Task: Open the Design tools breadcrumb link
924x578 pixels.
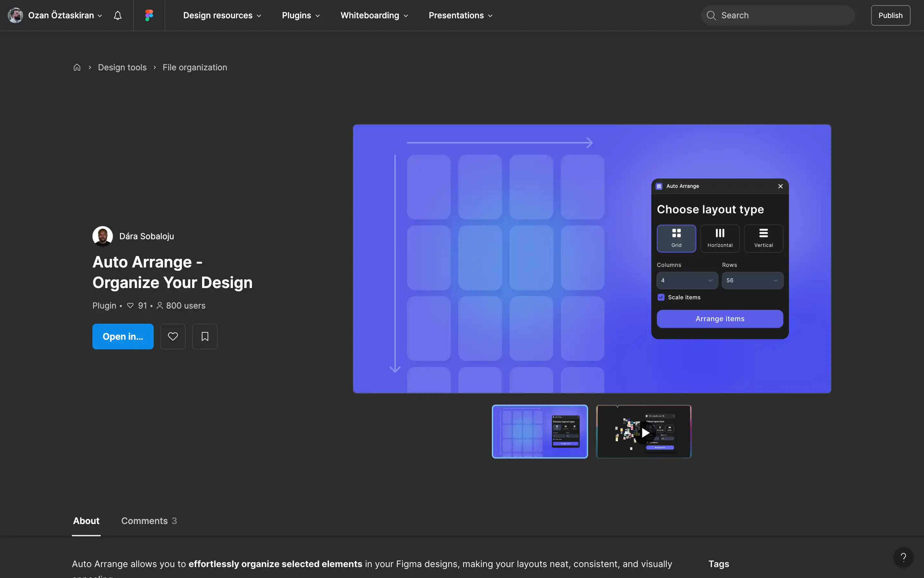Action: pos(122,67)
